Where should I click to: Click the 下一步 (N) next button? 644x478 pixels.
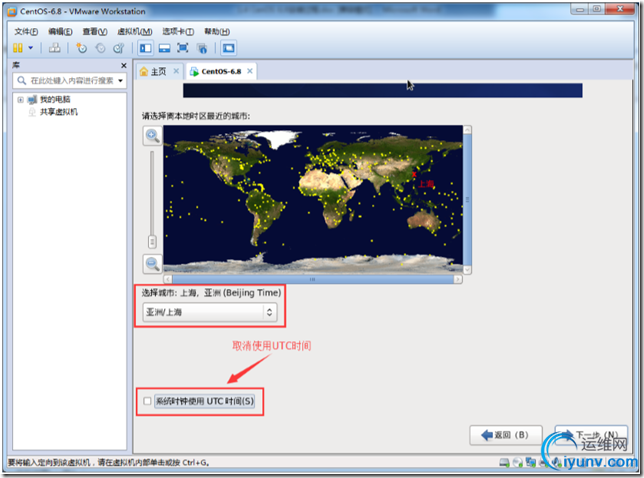591,435
